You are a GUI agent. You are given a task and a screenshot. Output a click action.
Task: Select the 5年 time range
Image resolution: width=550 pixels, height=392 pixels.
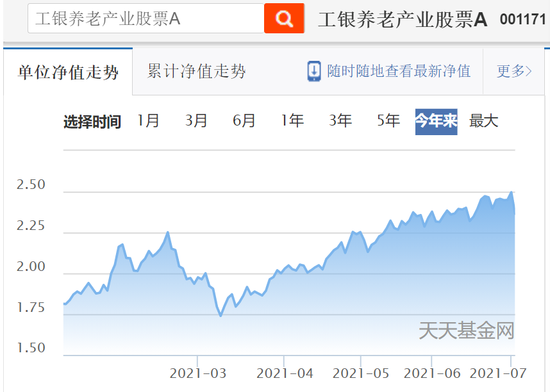pos(388,121)
